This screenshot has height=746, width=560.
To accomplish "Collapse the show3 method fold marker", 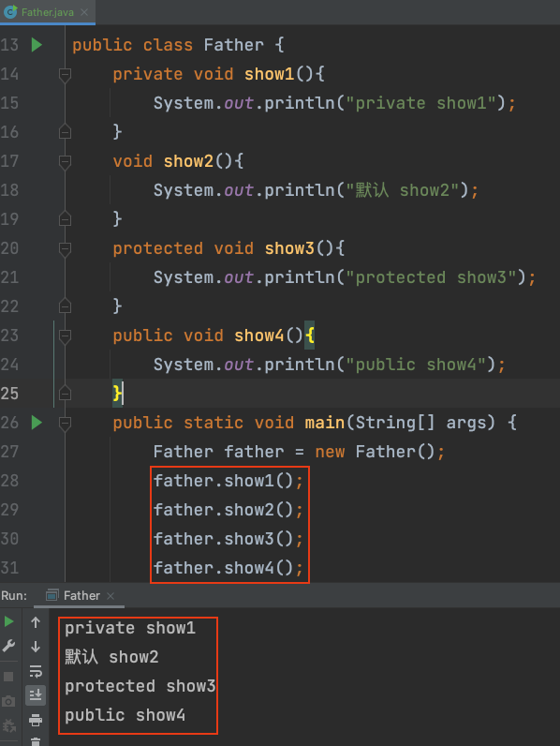I will 65,249.
